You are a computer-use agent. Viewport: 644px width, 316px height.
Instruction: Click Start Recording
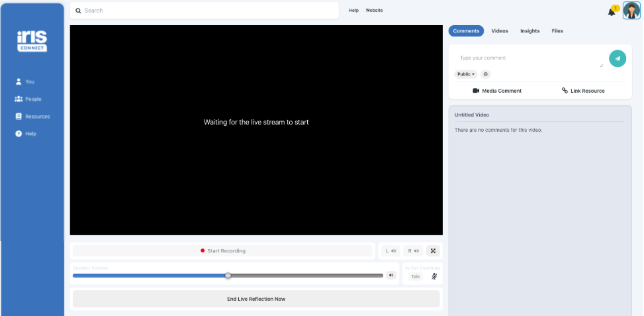pyautogui.click(x=222, y=250)
